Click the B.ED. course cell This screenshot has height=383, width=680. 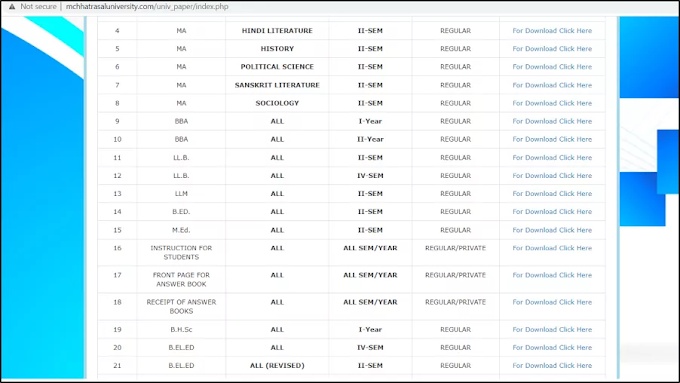click(181, 212)
